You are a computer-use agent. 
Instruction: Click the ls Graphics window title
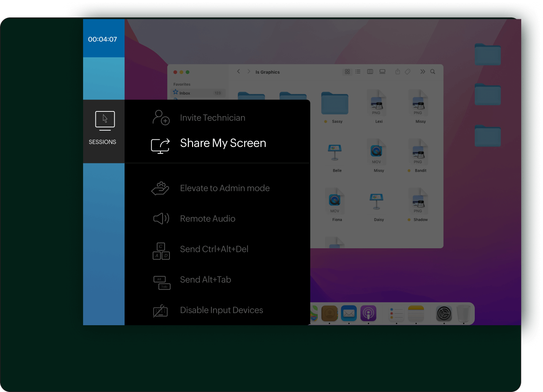tap(268, 72)
